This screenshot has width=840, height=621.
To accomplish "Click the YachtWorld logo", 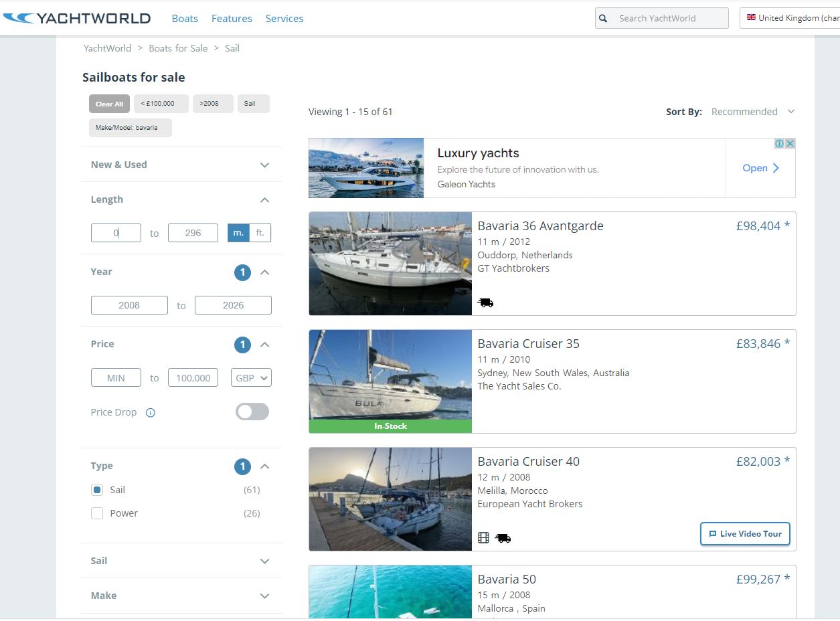I will (x=77, y=18).
